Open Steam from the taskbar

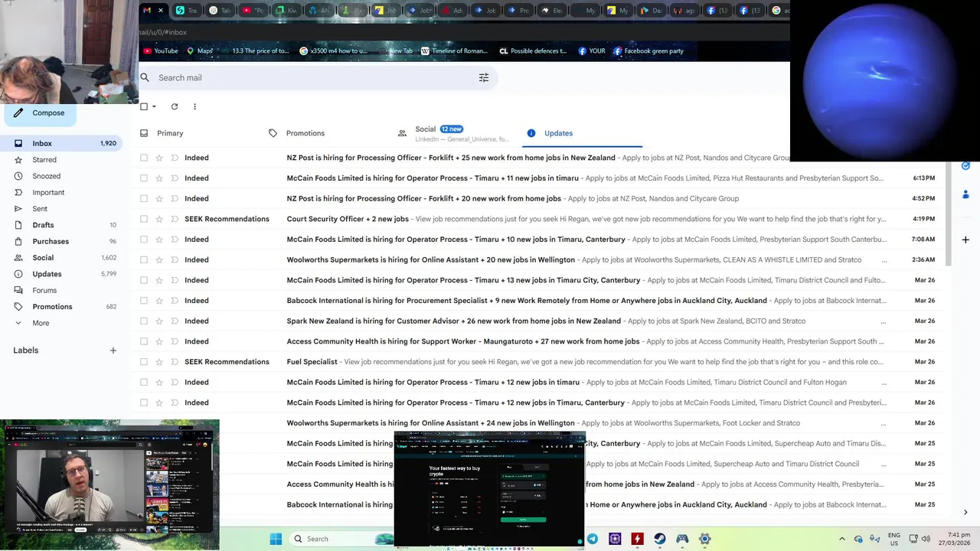[x=660, y=539]
